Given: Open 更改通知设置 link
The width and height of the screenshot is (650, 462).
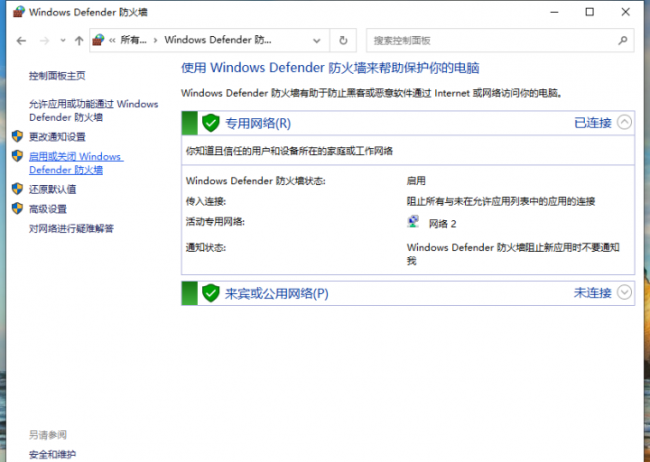Looking at the screenshot, I should click(x=57, y=136).
